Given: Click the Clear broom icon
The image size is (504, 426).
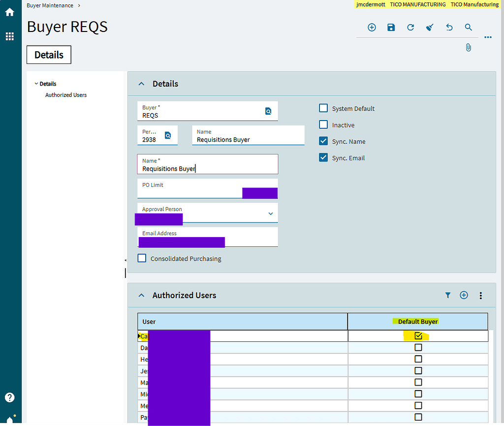Looking at the screenshot, I should click(430, 28).
